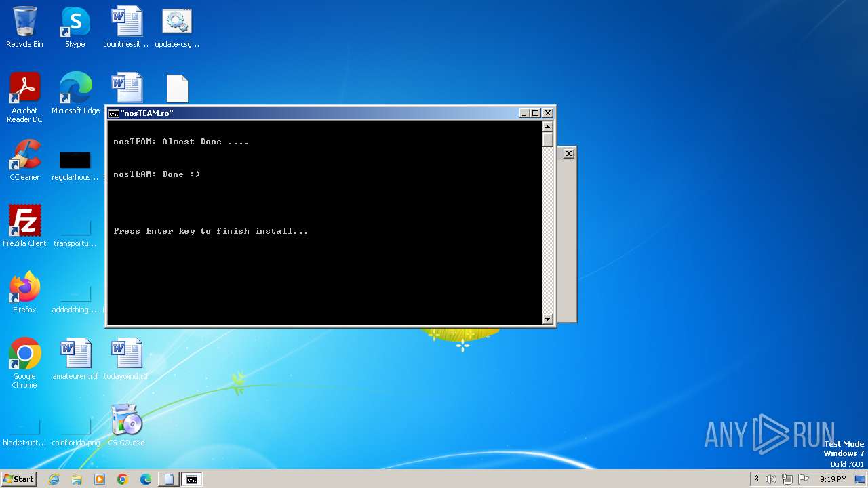Click the 'Press Enter key to finish install...' text
This screenshot has width=868, height=488.
(x=211, y=231)
